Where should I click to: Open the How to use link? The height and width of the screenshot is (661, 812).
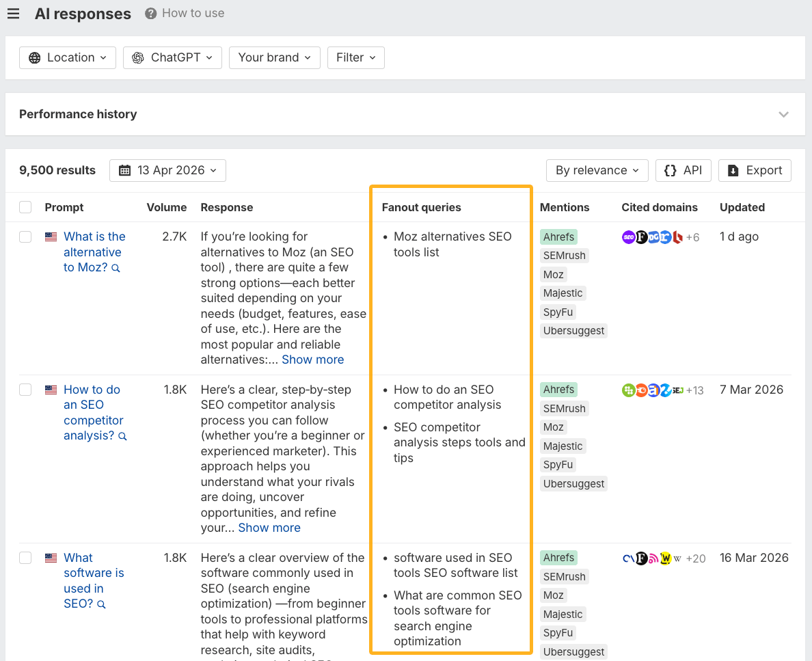193,13
